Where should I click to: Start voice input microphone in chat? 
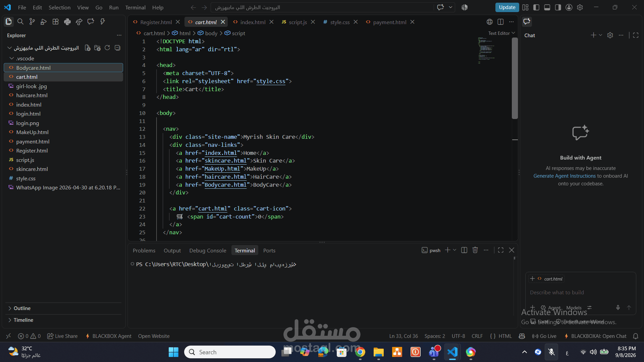(618, 308)
